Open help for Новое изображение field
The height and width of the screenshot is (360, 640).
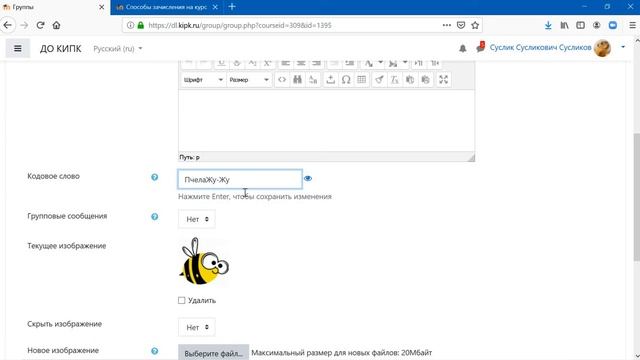click(154, 351)
